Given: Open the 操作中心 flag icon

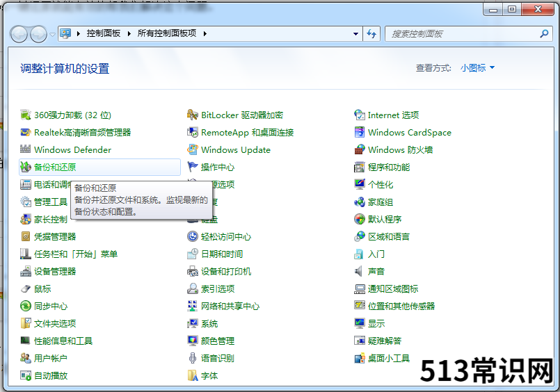Looking at the screenshot, I should pyautogui.click(x=193, y=167).
